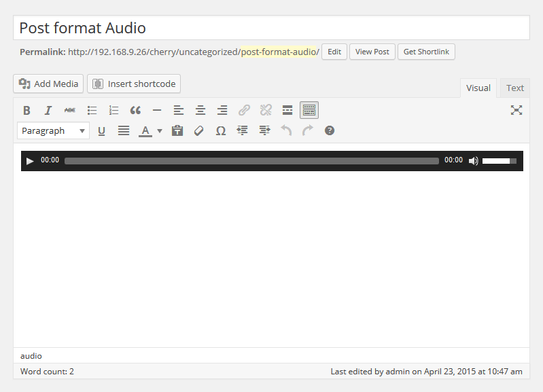The width and height of the screenshot is (543, 392).
Task: Play the audio track
Action: [x=30, y=161]
